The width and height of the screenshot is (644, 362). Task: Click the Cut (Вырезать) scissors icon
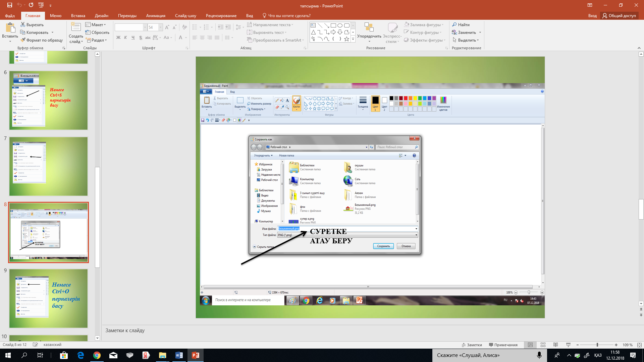coord(23,24)
